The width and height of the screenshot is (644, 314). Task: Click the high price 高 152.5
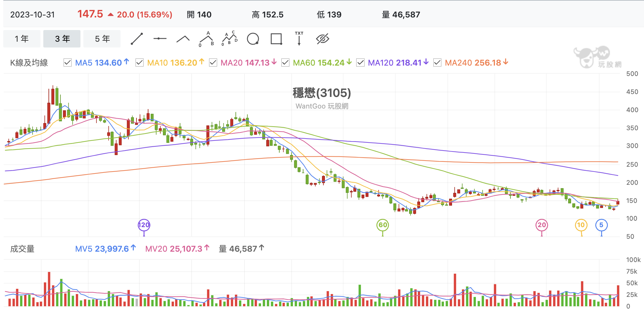click(267, 15)
